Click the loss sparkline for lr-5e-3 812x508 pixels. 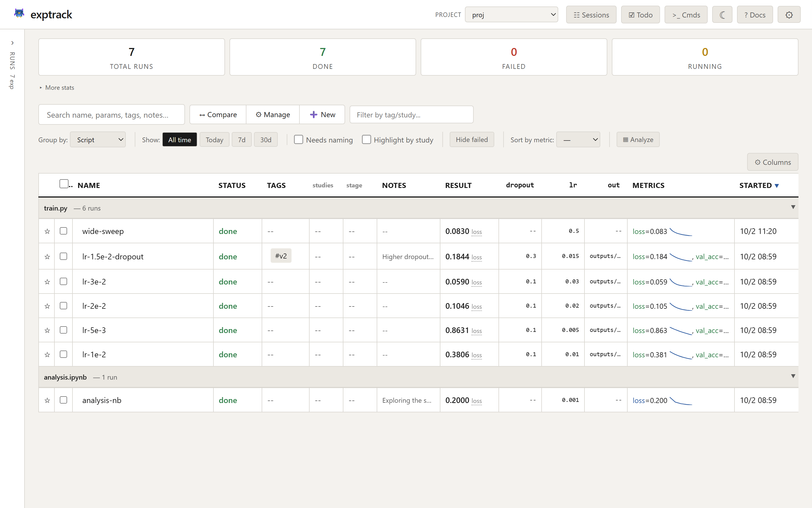point(681,331)
